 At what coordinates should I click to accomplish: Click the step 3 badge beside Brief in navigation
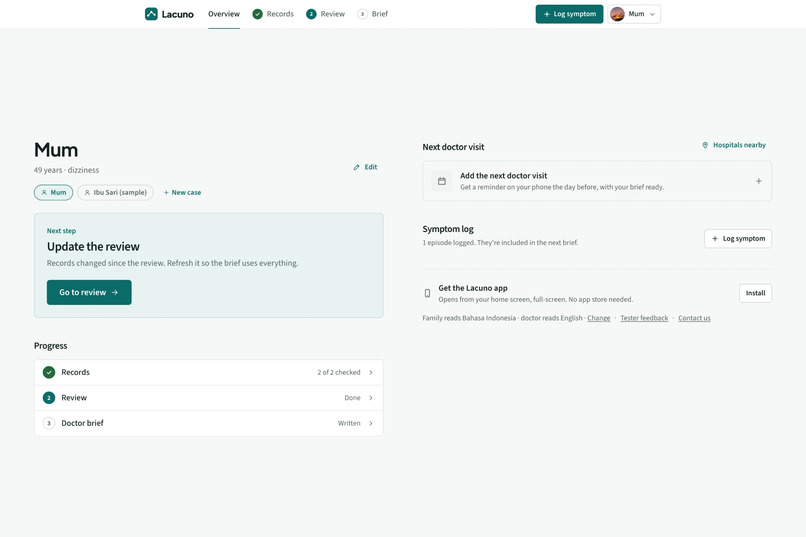pos(362,14)
